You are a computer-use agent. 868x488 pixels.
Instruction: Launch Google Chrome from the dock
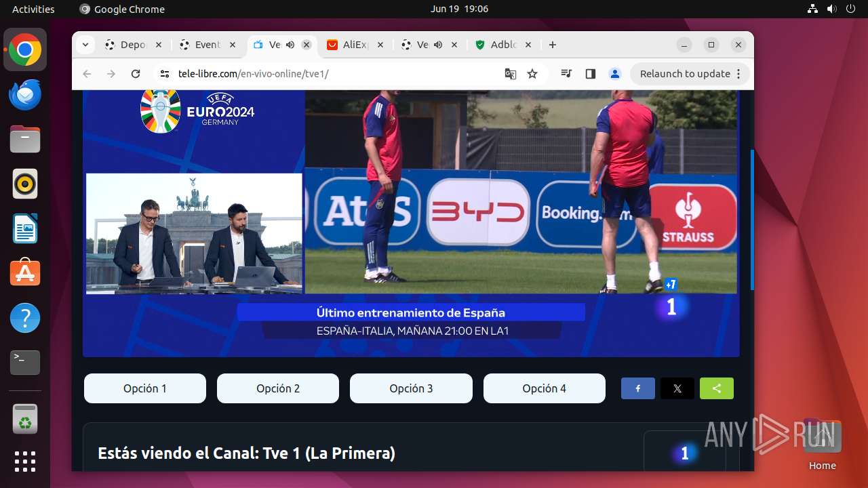click(x=25, y=50)
